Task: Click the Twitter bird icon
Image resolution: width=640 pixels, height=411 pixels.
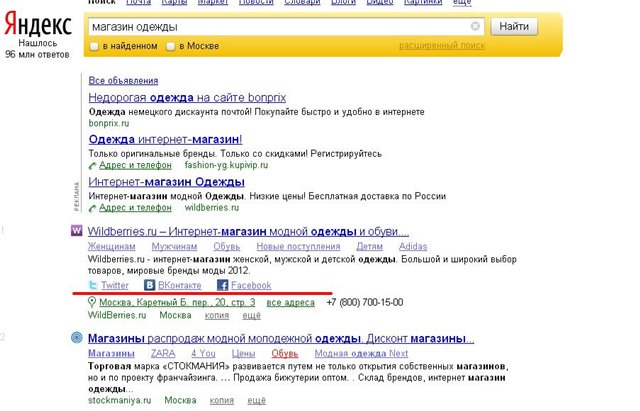Action: click(93, 285)
